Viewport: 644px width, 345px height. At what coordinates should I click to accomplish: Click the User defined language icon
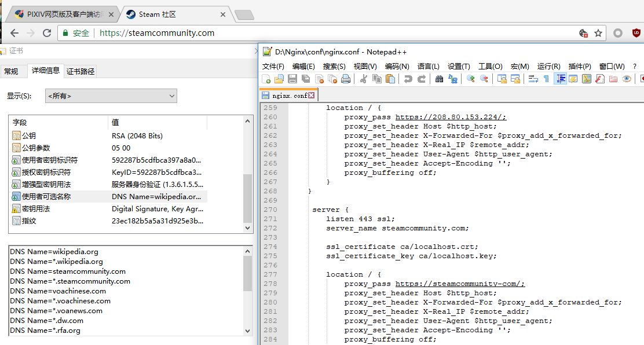[573, 79]
